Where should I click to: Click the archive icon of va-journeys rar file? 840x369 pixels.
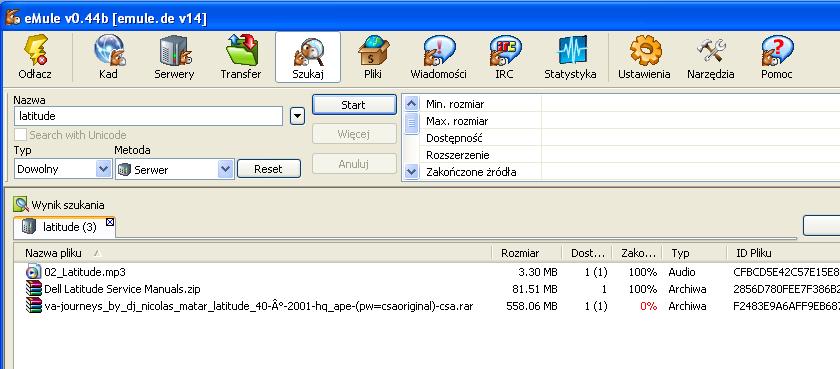click(33, 306)
